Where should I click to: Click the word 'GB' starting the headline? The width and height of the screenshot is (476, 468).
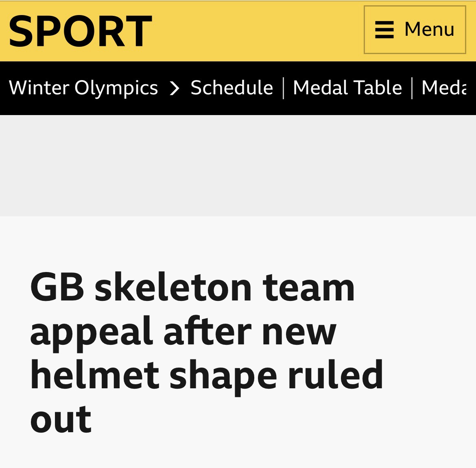pos(57,288)
